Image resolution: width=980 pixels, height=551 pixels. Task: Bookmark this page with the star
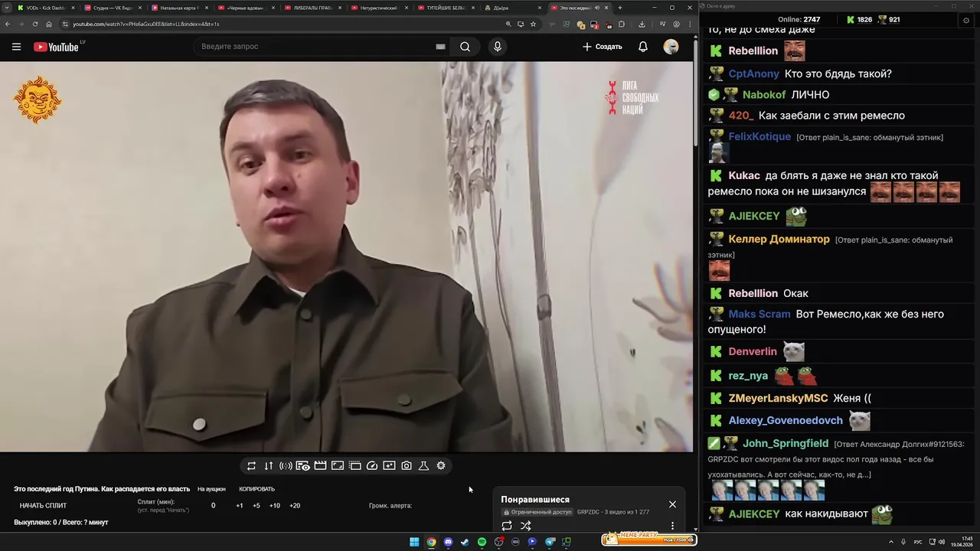tap(533, 24)
